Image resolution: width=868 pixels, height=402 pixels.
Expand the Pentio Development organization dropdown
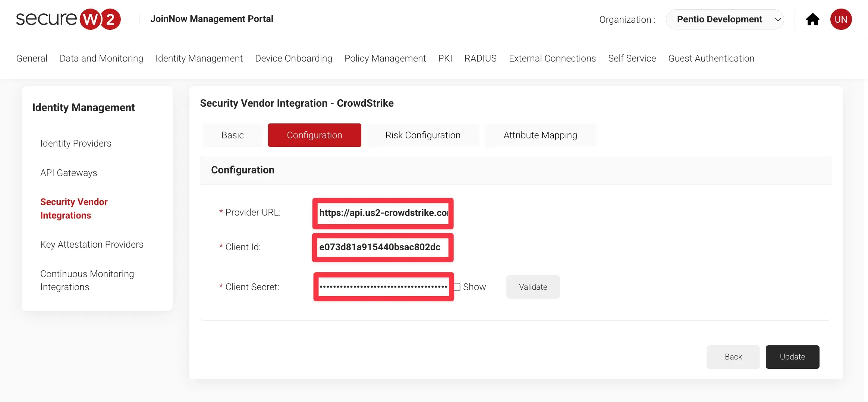[x=724, y=19]
